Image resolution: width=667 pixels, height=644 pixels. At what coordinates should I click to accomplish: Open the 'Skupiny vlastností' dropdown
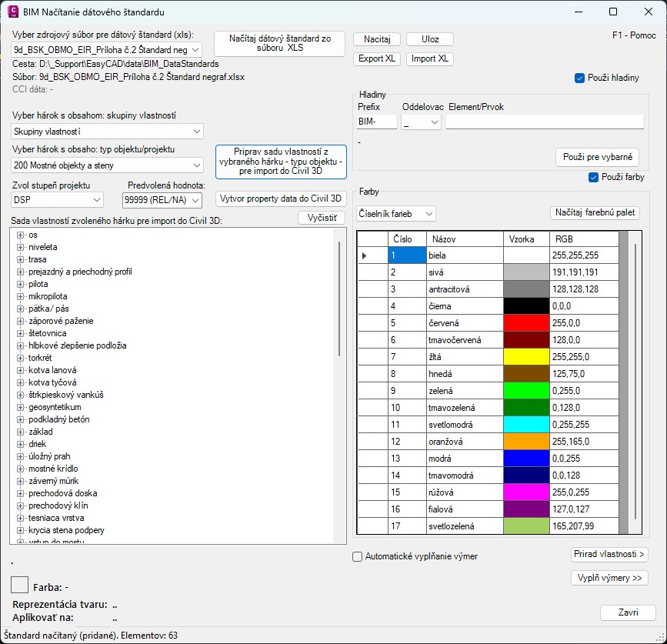point(108,132)
